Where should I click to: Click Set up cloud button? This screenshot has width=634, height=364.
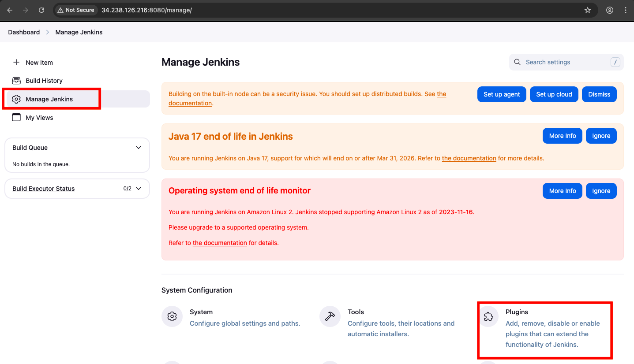coord(554,94)
